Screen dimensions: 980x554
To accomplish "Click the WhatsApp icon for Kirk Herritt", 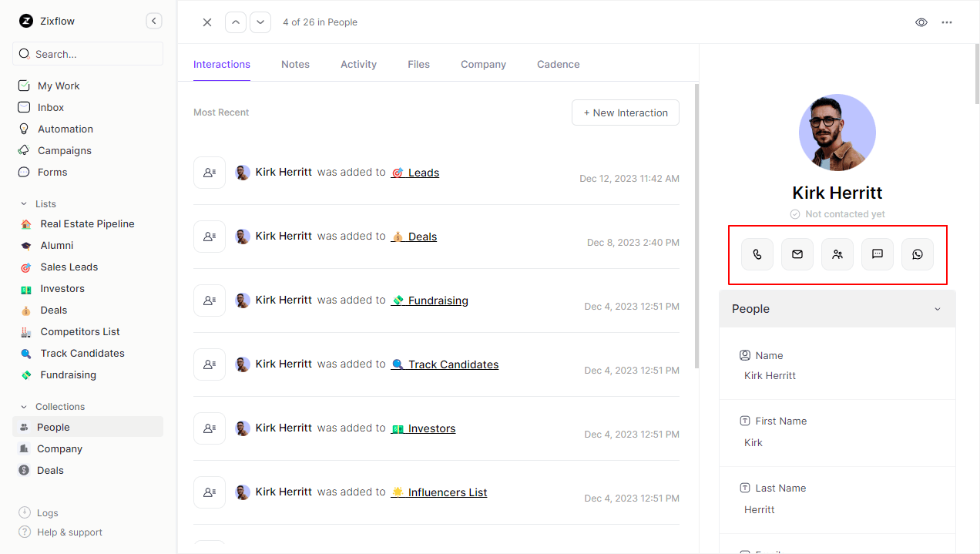I will (917, 253).
